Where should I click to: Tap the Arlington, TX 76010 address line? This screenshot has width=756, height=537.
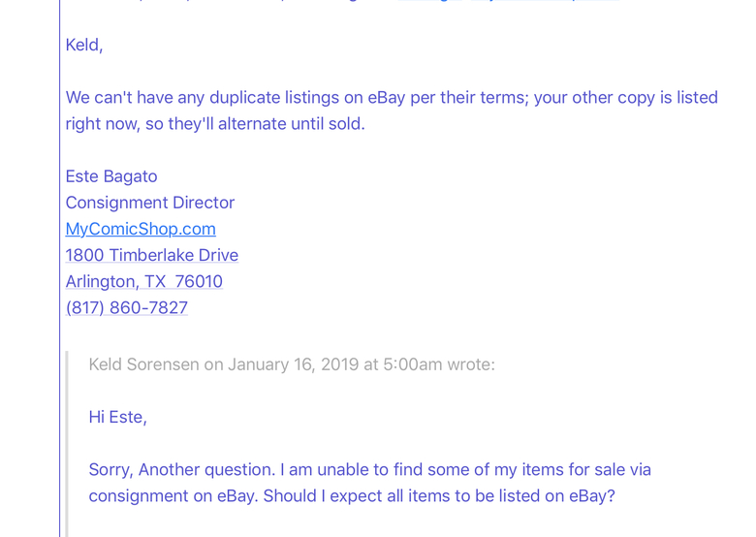[x=144, y=281]
